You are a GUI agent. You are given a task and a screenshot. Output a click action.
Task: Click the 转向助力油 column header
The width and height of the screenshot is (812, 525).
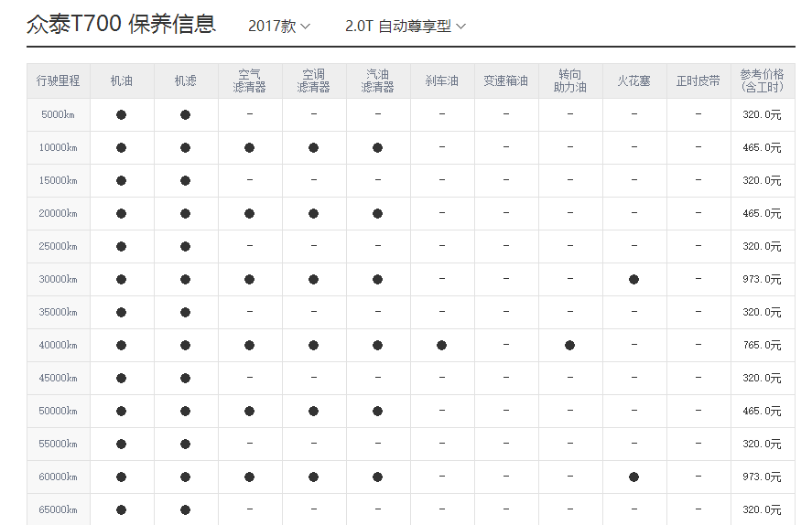pos(569,80)
